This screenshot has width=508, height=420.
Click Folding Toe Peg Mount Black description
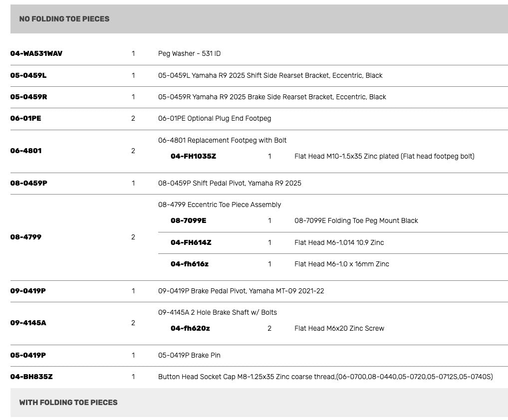tap(356, 220)
